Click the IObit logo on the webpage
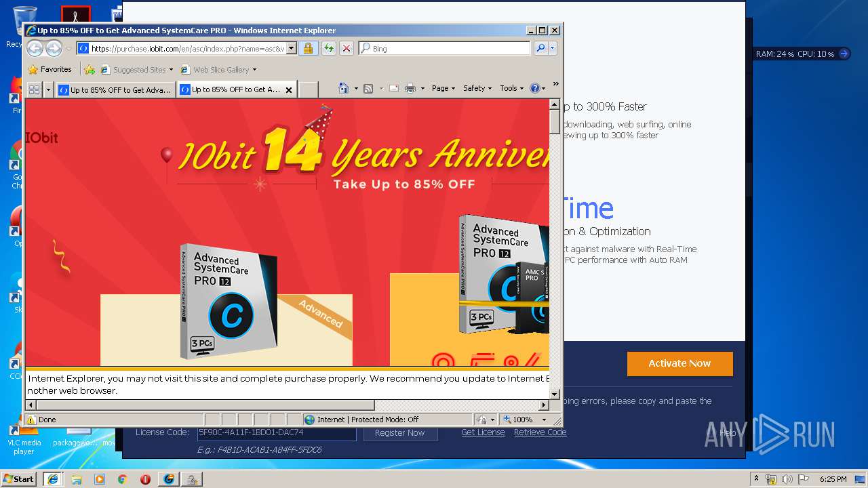Image resolution: width=868 pixels, height=488 pixels. (x=42, y=138)
